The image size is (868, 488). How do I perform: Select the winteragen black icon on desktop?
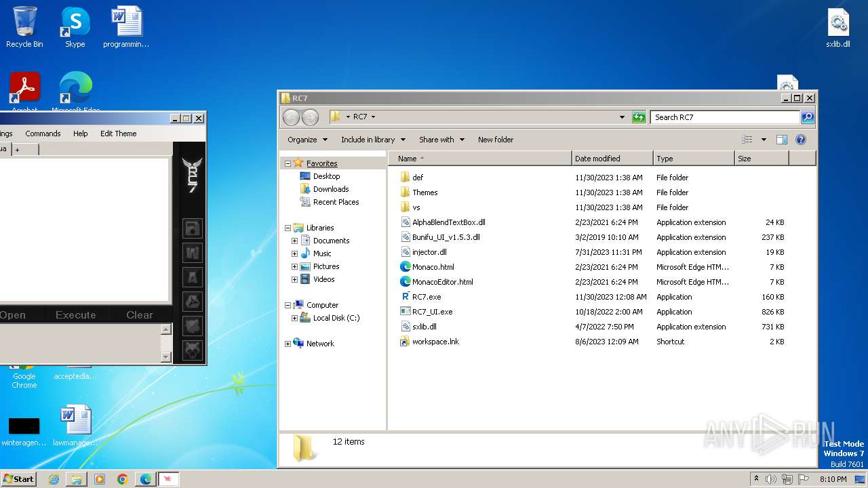(24, 430)
